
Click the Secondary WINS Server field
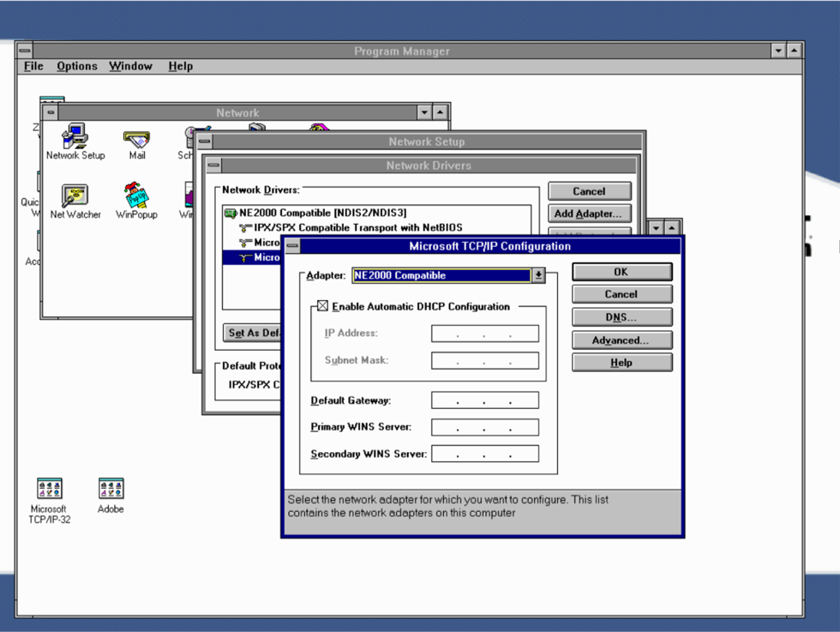pyautogui.click(x=485, y=454)
